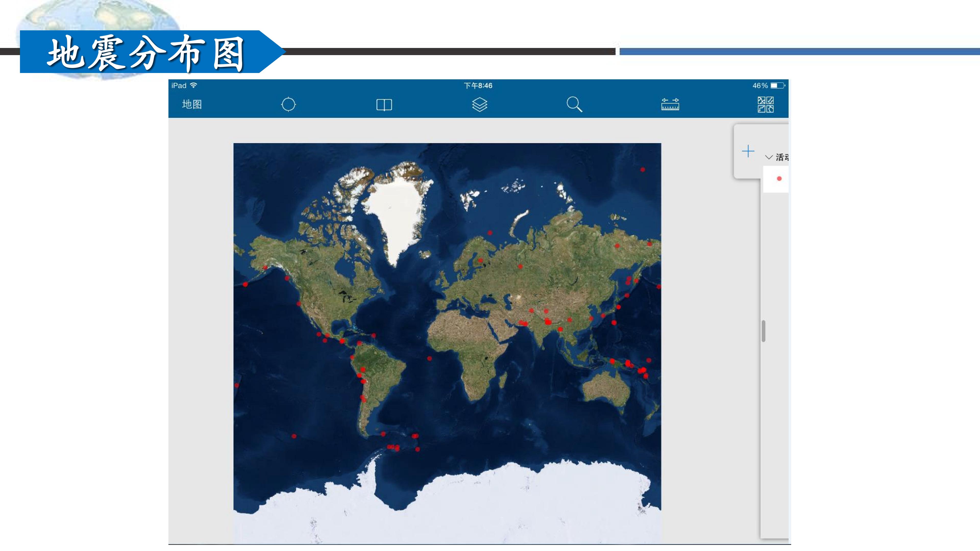
Task: Tap the locate/GPS crosshair icon
Action: (x=288, y=104)
